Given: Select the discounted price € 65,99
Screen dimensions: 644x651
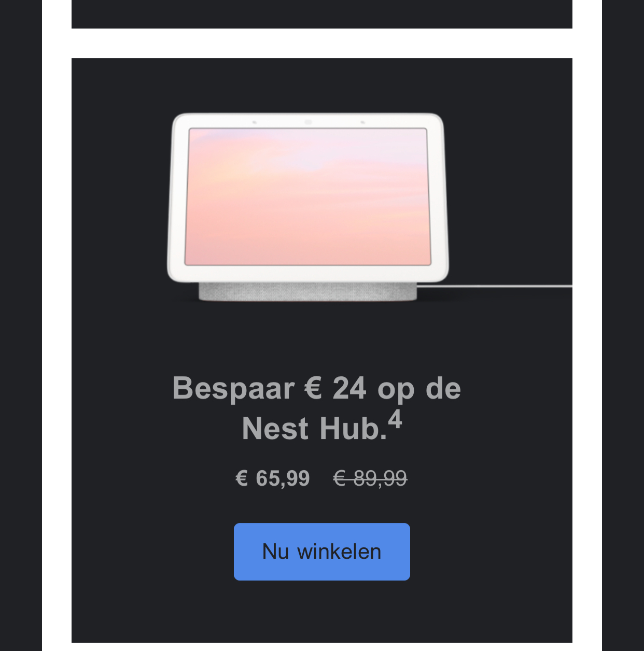Looking at the screenshot, I should 273,478.
